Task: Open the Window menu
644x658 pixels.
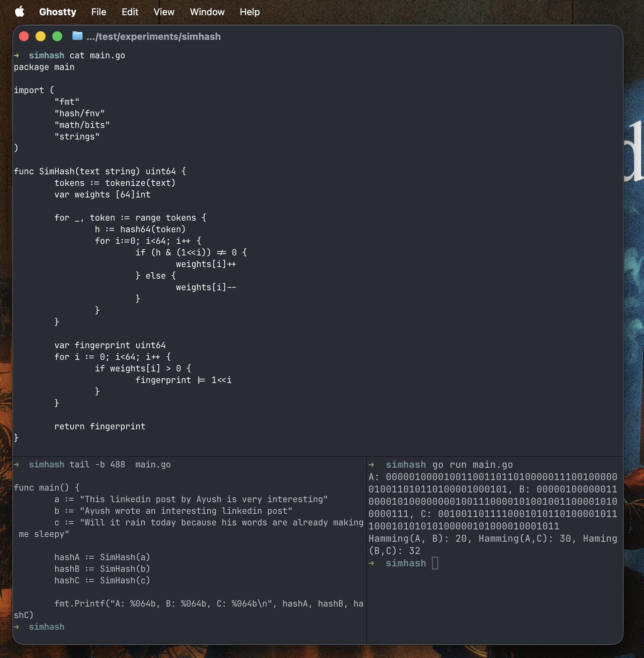Action: 207,12
